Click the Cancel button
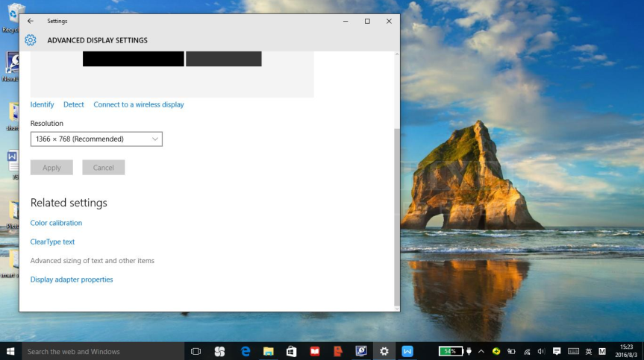 [104, 167]
